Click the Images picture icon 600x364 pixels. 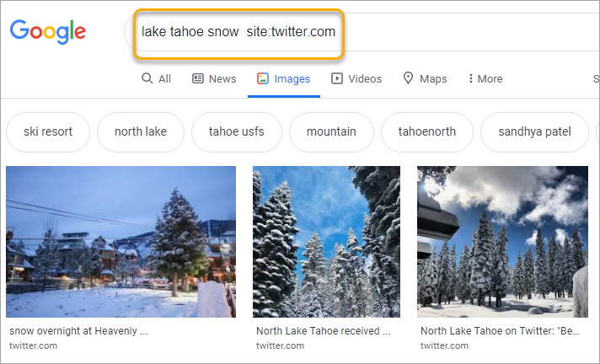tap(263, 78)
